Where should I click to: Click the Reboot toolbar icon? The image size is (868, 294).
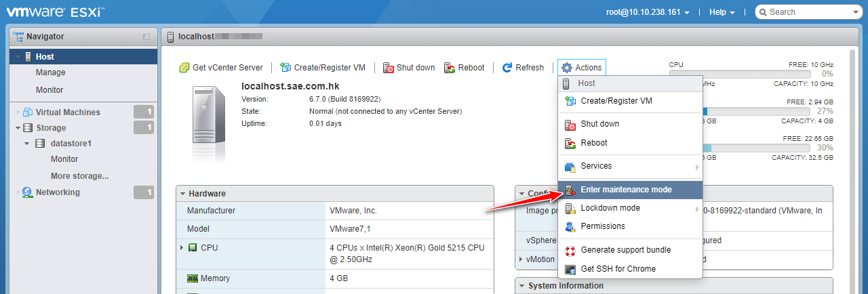click(450, 68)
